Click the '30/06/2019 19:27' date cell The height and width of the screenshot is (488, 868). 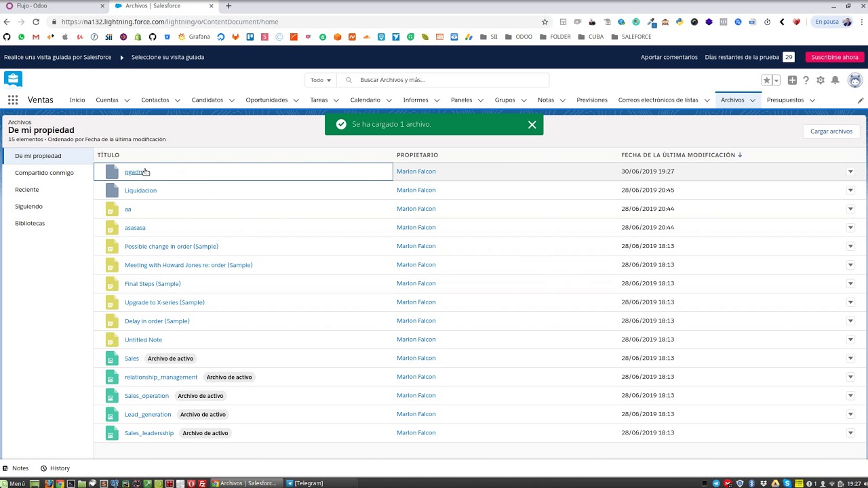[648, 171]
